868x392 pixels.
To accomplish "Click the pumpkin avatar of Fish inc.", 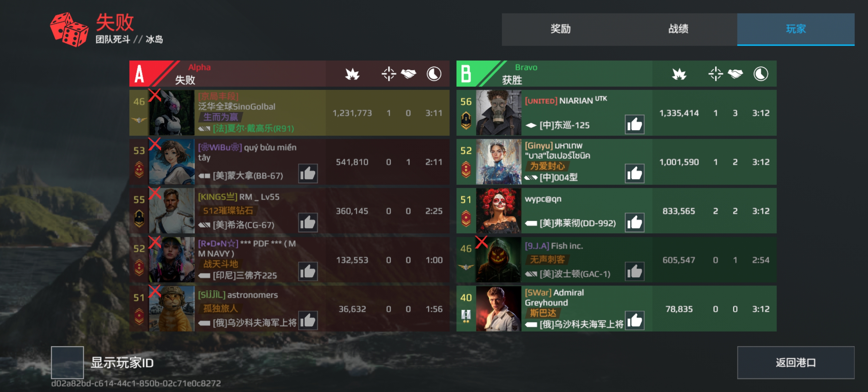I will (x=498, y=259).
